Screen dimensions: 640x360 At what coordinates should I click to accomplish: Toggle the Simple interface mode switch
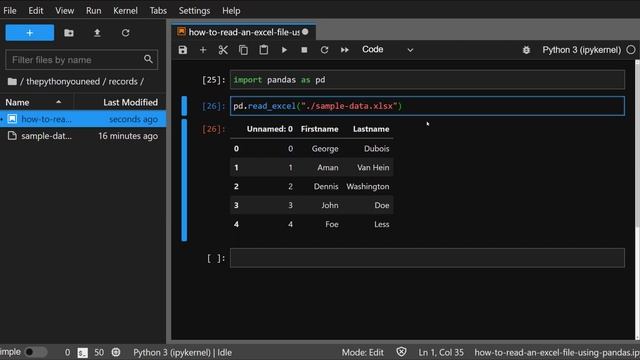pyautogui.click(x=36, y=352)
